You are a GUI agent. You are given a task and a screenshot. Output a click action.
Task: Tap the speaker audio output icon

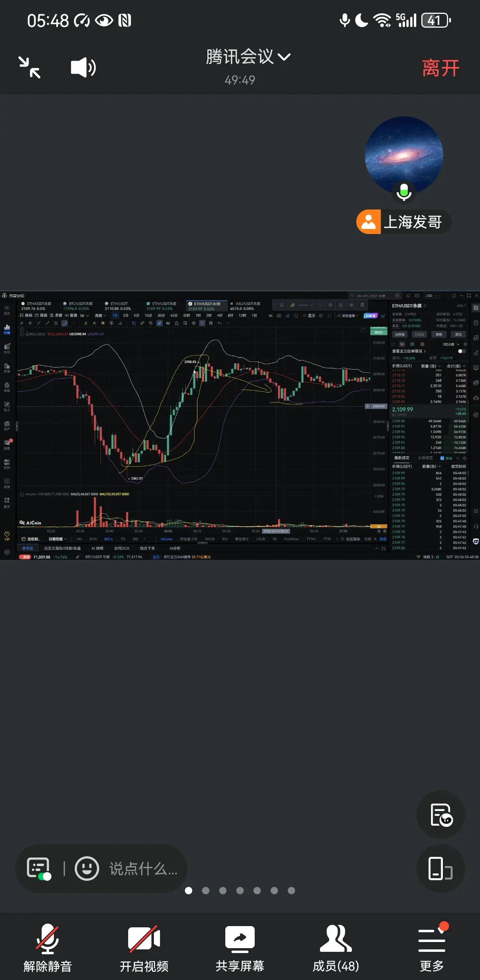pyautogui.click(x=84, y=67)
